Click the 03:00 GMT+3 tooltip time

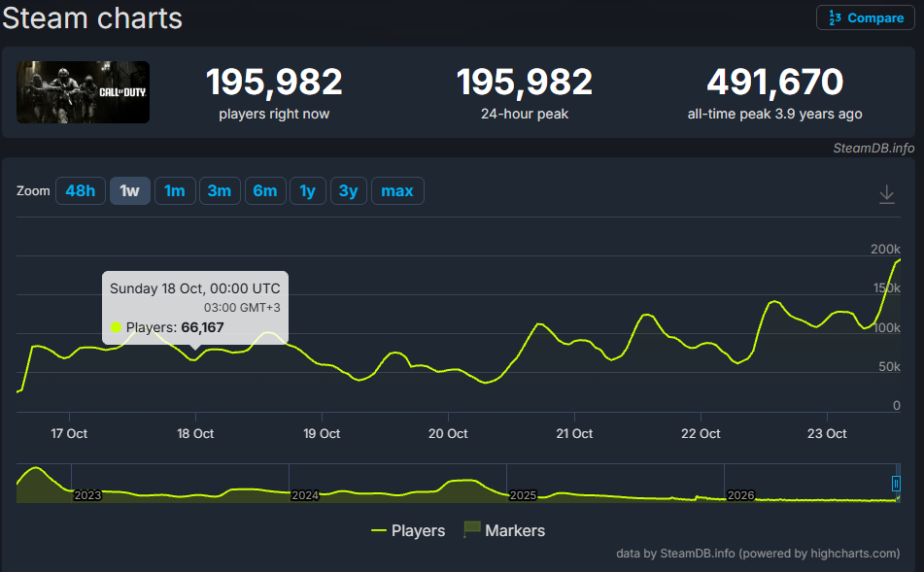(x=242, y=308)
